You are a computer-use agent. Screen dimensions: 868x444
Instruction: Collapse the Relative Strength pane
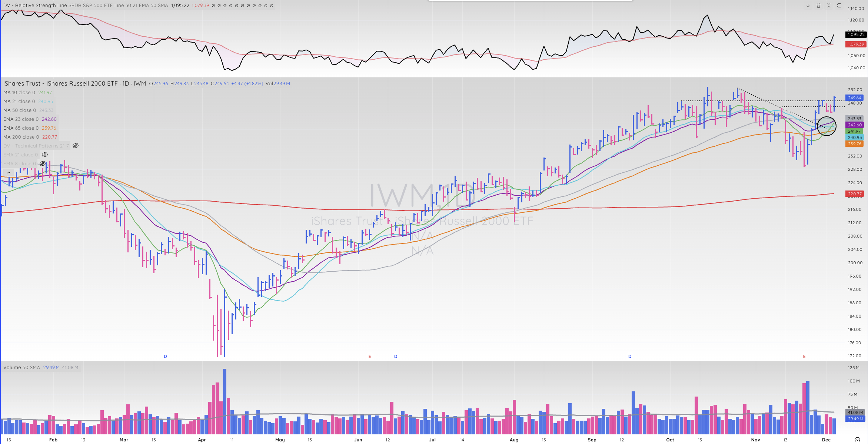829,6
